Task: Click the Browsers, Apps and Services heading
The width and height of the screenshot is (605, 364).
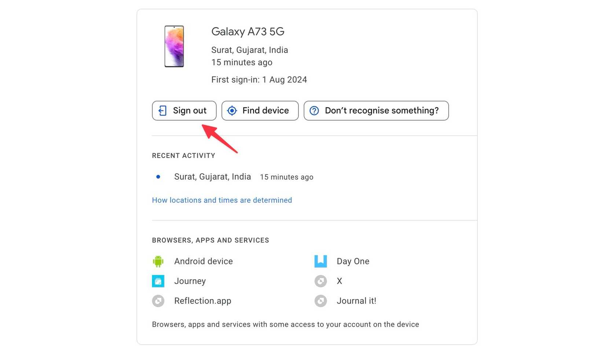Action: 210,240
